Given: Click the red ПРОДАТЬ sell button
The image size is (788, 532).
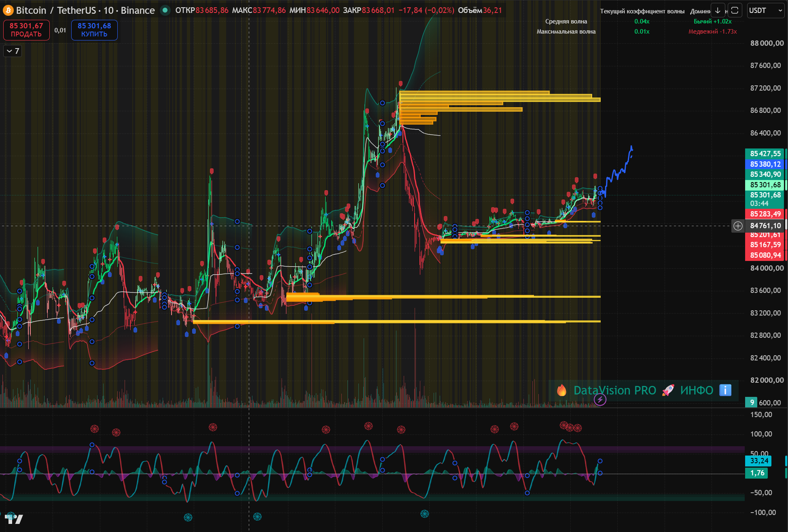Looking at the screenshot, I should pos(26,30).
